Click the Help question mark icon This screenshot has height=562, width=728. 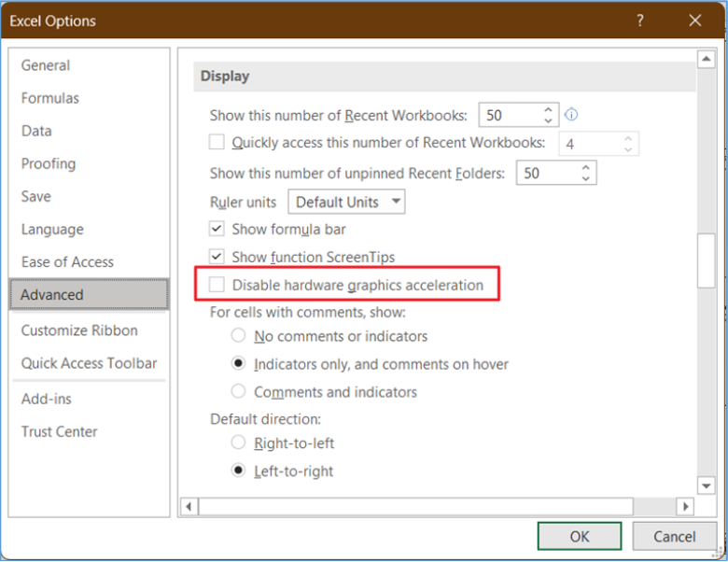tap(640, 21)
